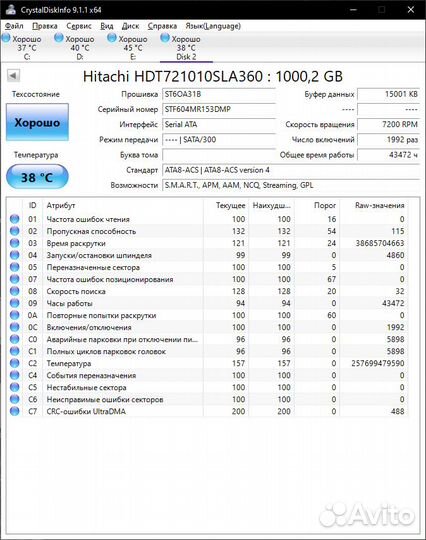Open the Правка menu
The width and height of the screenshot is (426, 540).
[45, 26]
